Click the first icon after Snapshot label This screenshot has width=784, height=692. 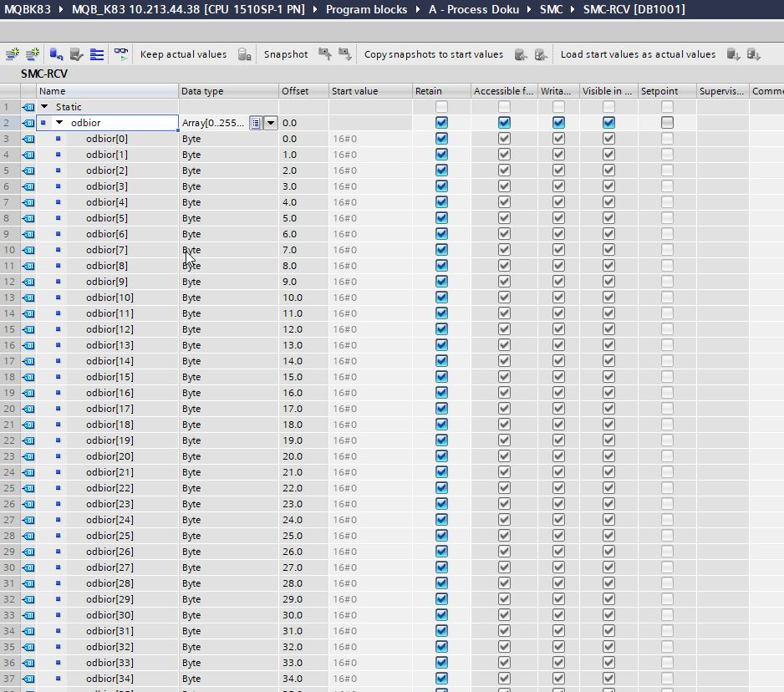pos(324,54)
